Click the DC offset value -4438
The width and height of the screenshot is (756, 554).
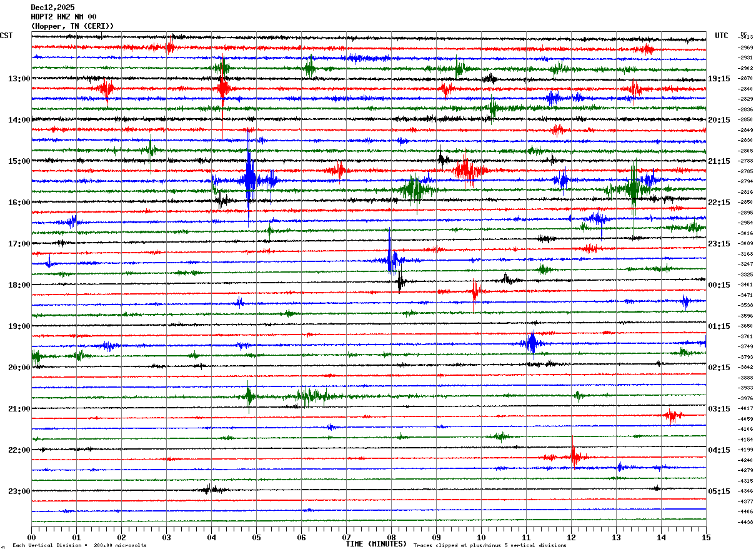point(746,522)
